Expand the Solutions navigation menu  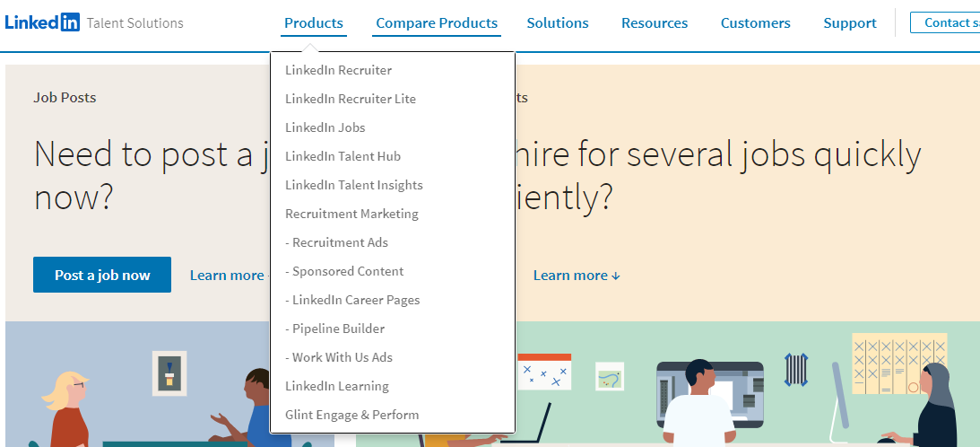coord(558,23)
